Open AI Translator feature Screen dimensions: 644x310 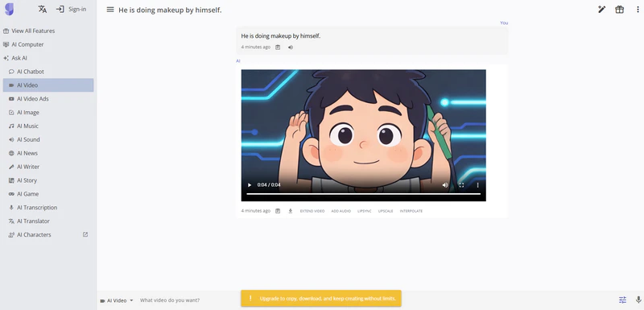tap(48, 221)
